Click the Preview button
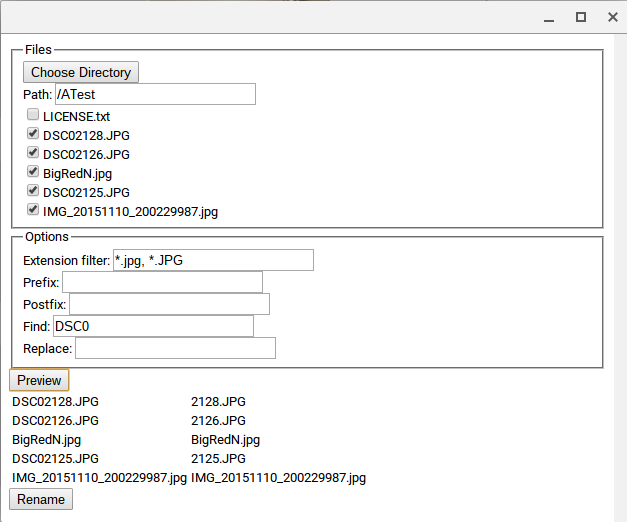627x522 pixels. point(39,380)
